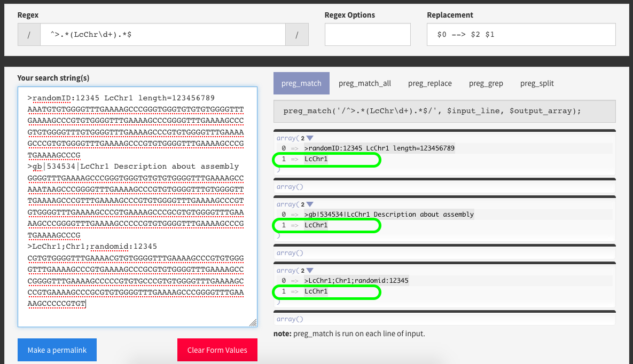Click inside the search strings text area
Screen dimensions: 633x364
pyautogui.click(x=137, y=207)
